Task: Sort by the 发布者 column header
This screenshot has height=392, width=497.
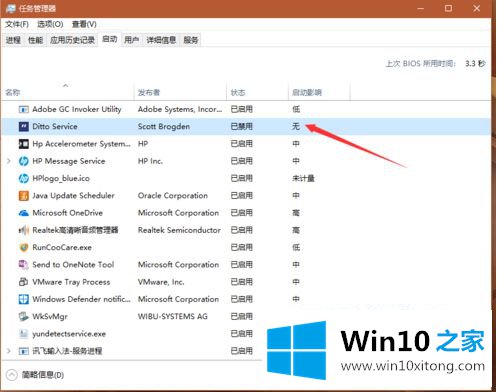Action: click(149, 92)
